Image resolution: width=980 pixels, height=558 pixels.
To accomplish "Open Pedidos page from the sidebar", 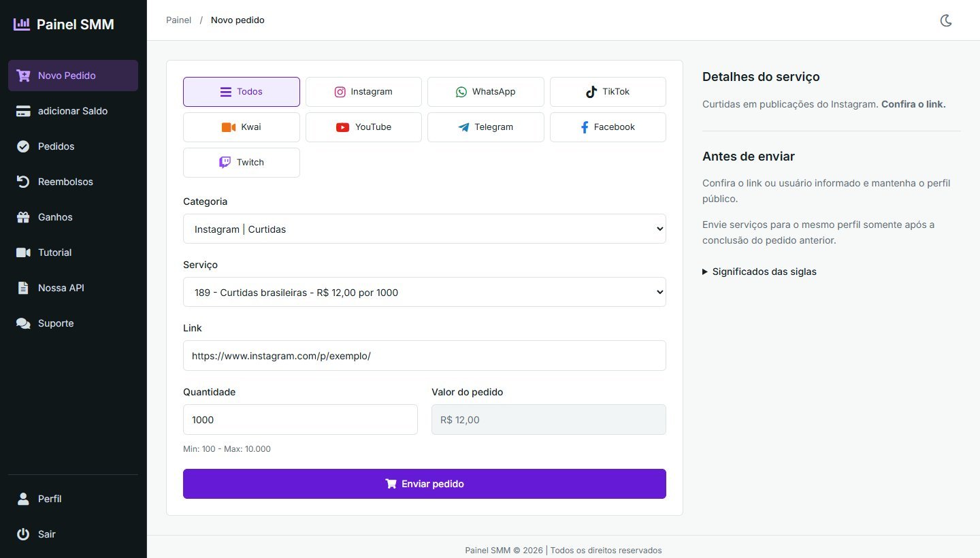I will click(73, 146).
